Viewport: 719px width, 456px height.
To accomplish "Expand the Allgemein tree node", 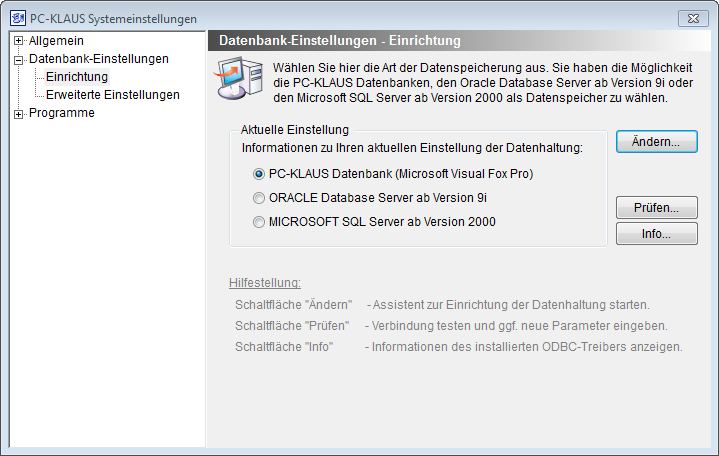I will tap(18, 41).
